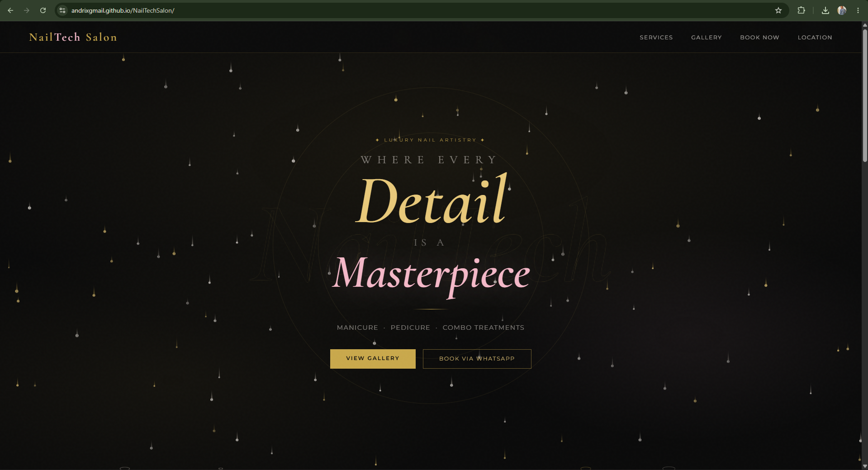Click the View Gallery button

coord(373,359)
